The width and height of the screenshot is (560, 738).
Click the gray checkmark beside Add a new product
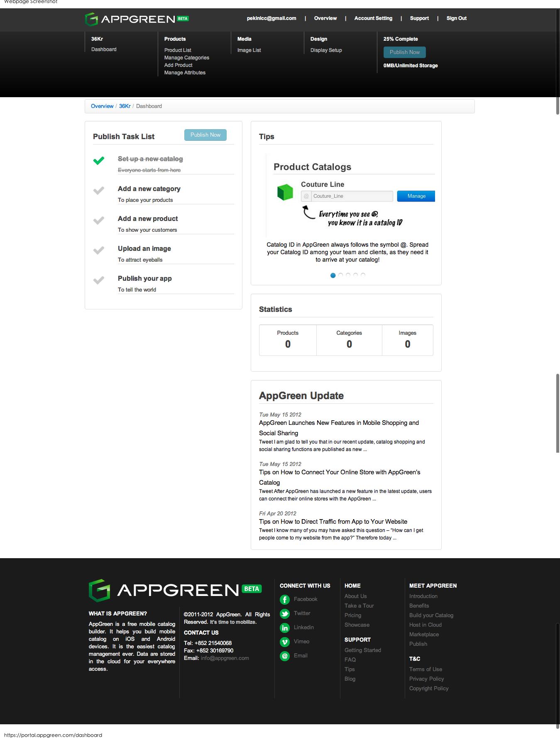(99, 221)
